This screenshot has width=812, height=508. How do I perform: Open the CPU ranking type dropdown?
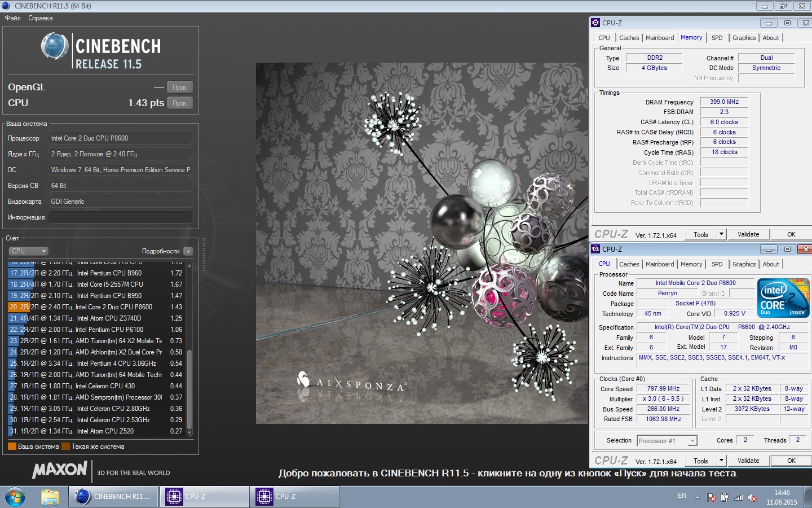[28, 251]
